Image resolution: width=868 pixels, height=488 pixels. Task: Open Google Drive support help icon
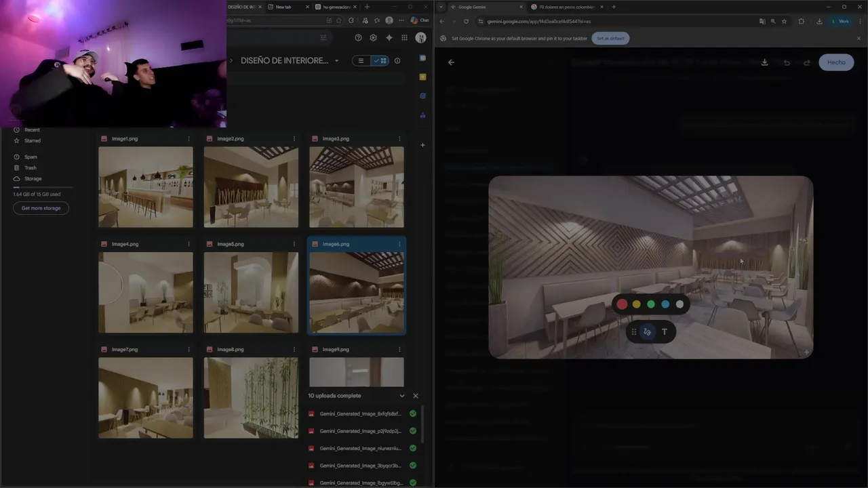[x=359, y=38]
